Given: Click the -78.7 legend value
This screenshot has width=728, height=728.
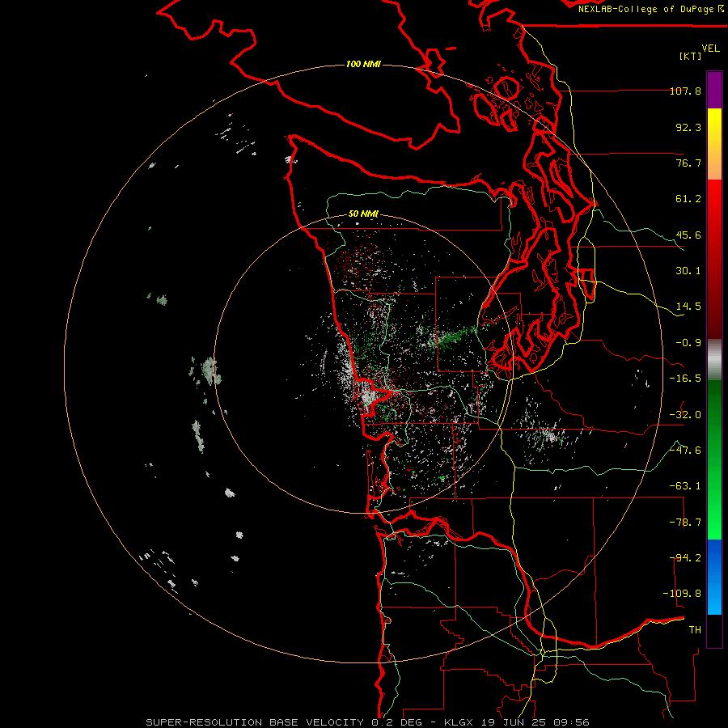Looking at the screenshot, I should [685, 523].
